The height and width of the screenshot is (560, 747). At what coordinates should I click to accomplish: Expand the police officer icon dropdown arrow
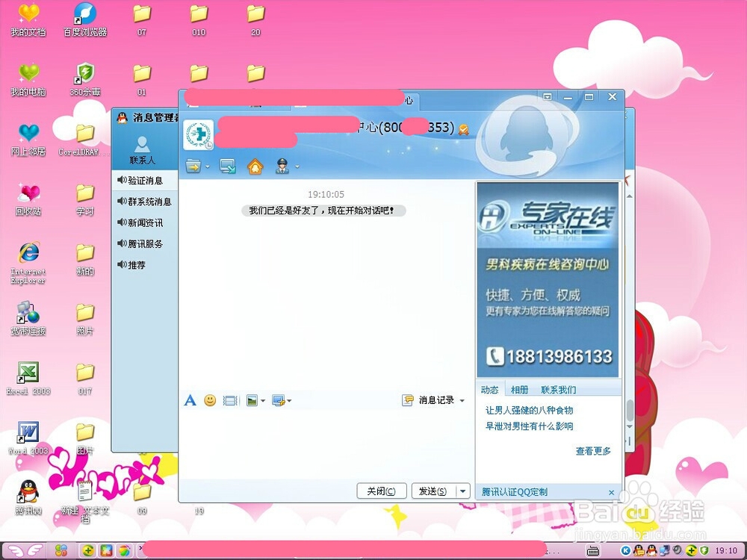click(297, 167)
